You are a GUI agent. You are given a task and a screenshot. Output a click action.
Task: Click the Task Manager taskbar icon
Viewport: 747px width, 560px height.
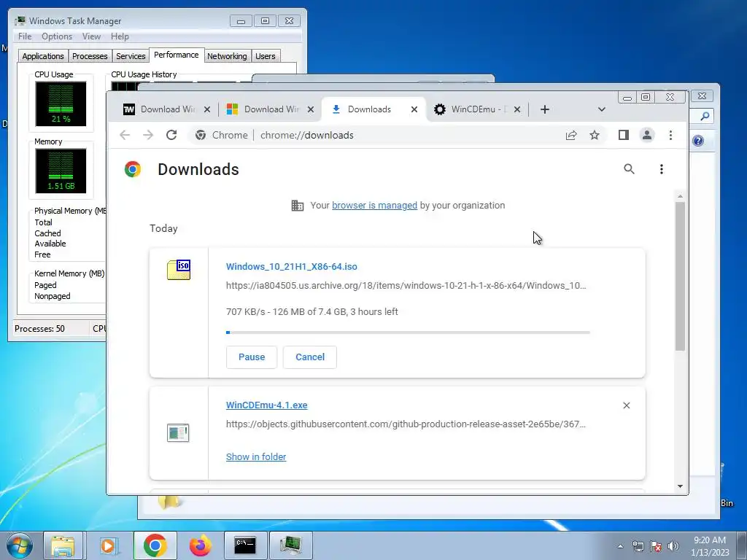coord(290,545)
